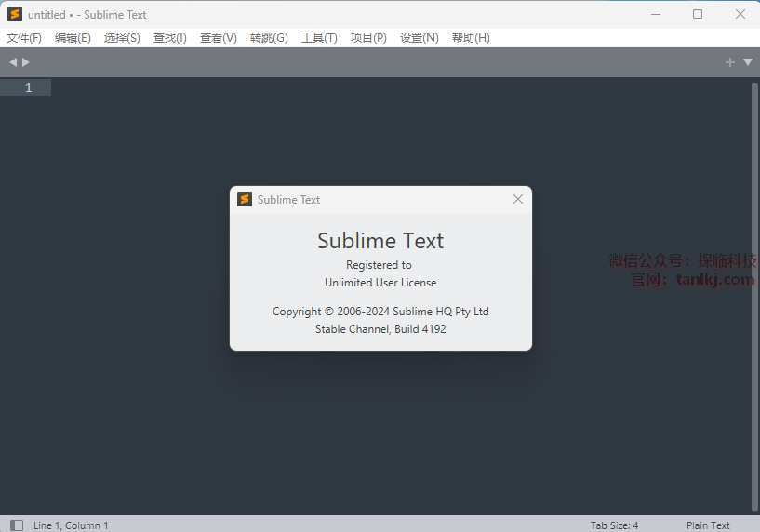Open the 工具(T) menu
Screen dimensions: 760x532
[x=319, y=38]
